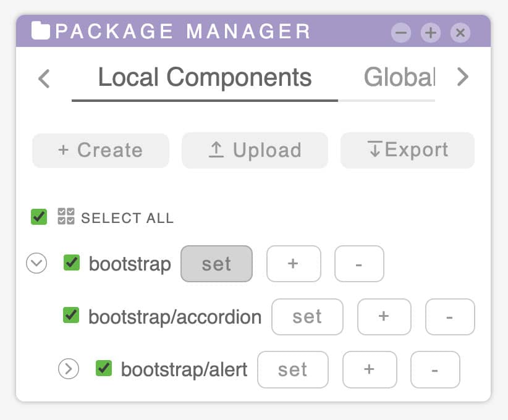Click the plus icon in the title bar
Viewport: 508px width, 420px height.
click(x=431, y=33)
